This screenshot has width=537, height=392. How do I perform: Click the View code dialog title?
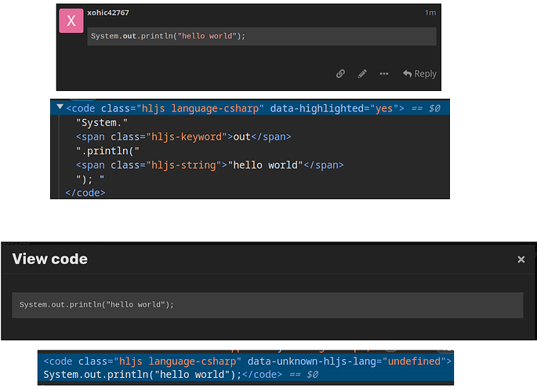click(50, 260)
